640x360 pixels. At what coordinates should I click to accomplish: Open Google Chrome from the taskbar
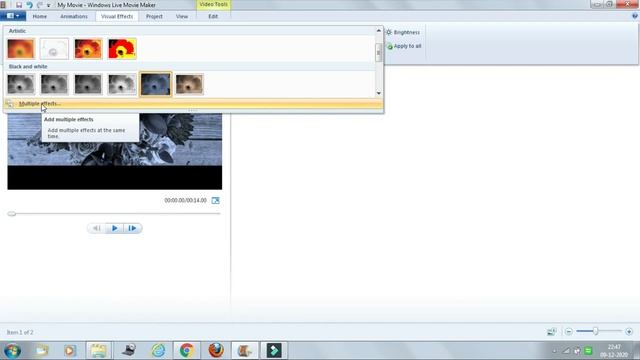click(187, 351)
